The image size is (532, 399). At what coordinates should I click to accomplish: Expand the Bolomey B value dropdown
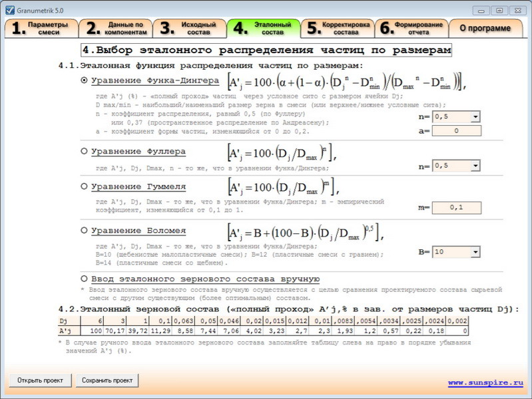coord(475,253)
